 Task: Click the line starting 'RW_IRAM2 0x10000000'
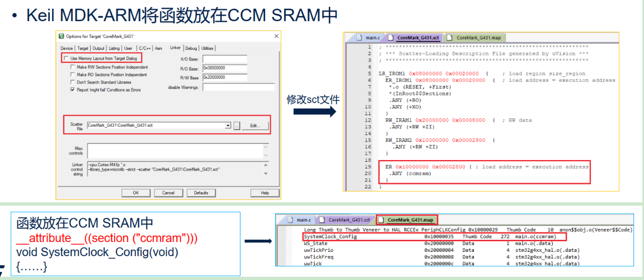440,140
